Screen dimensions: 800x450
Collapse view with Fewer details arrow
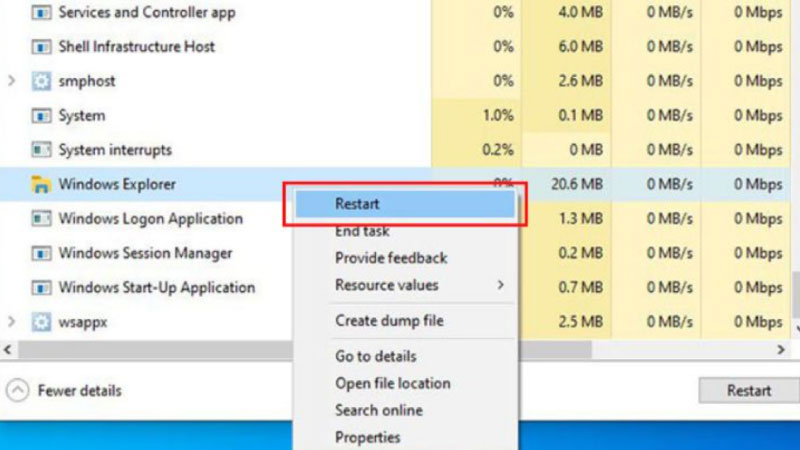click(17, 391)
